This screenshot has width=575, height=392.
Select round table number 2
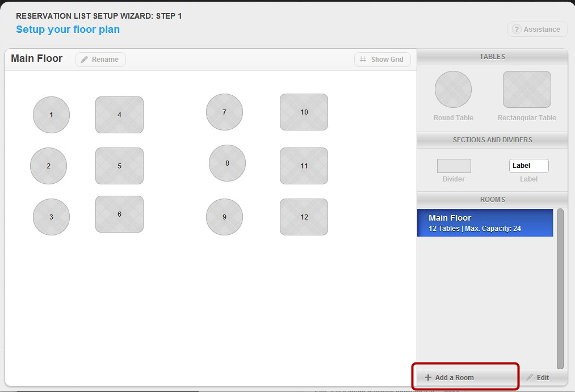click(48, 166)
